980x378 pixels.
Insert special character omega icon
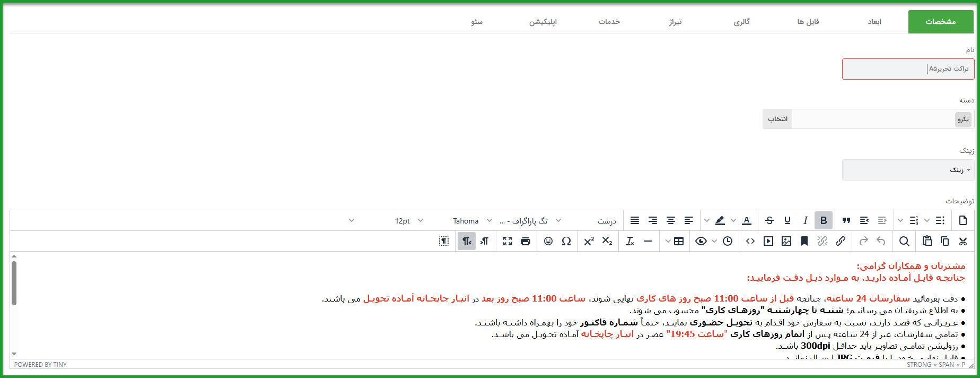click(566, 241)
